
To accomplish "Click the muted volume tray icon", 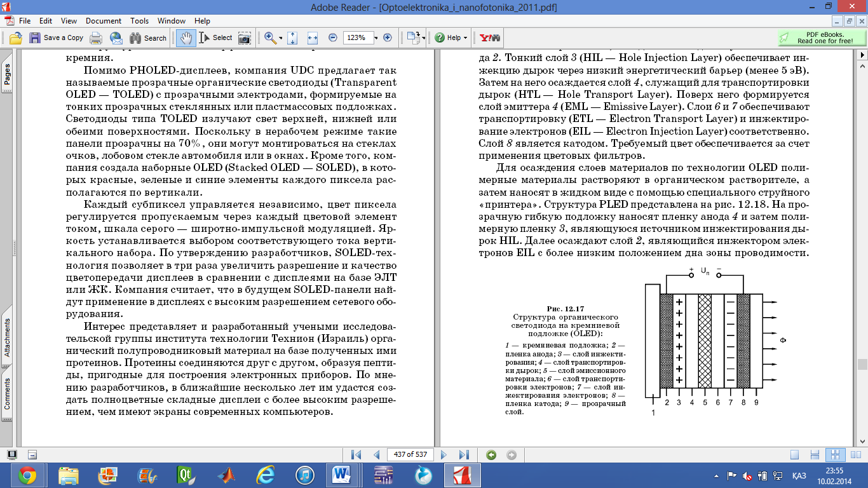I will tap(747, 475).
